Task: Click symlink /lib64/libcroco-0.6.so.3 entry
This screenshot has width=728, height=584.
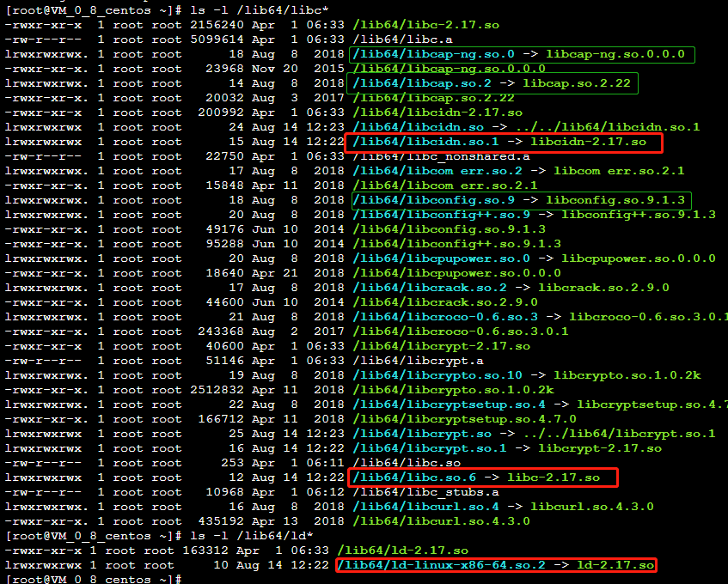Action: pos(541,317)
